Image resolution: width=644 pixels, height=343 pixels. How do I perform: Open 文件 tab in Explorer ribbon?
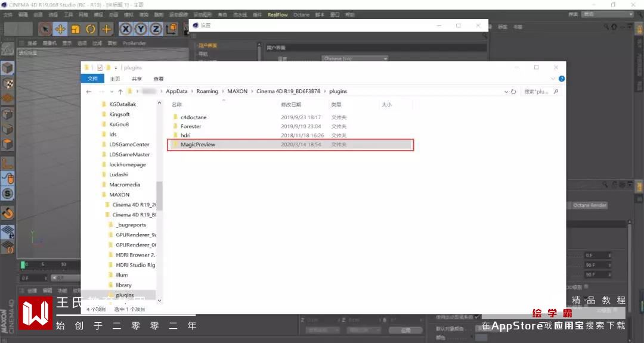[92, 79]
